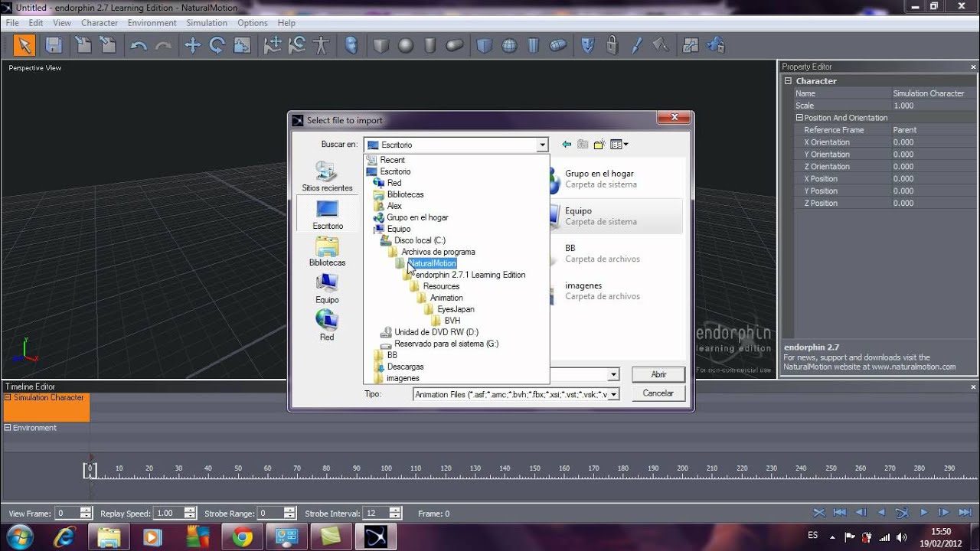The image size is (980, 551).
Task: Click the gray capsule object icon
Action: (455, 46)
